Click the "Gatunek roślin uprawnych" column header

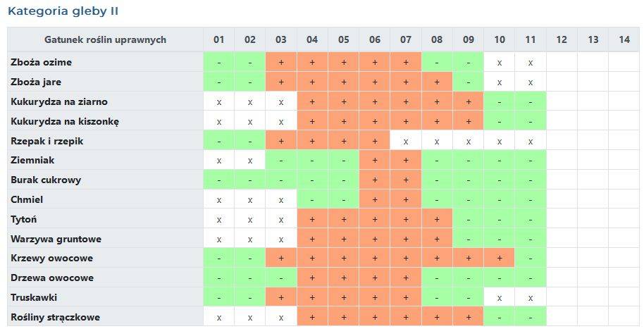click(106, 39)
